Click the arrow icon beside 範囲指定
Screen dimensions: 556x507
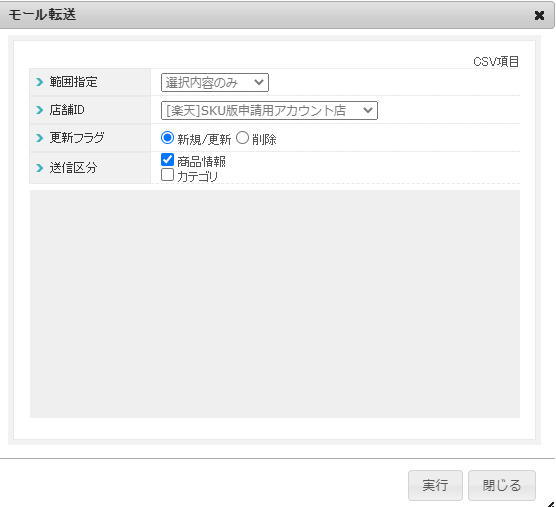[40, 82]
